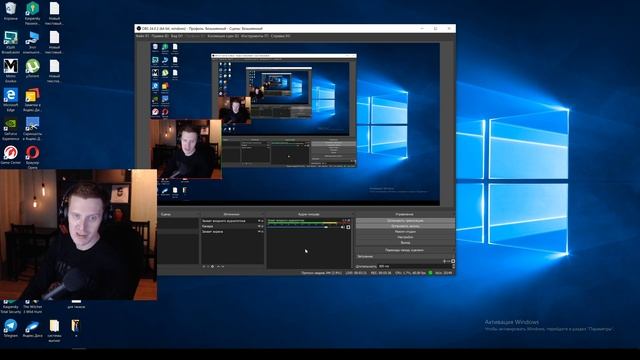Viewport: 640px width, 360px height.
Task: Open transition properties via the gear icon
Action: [453, 261]
